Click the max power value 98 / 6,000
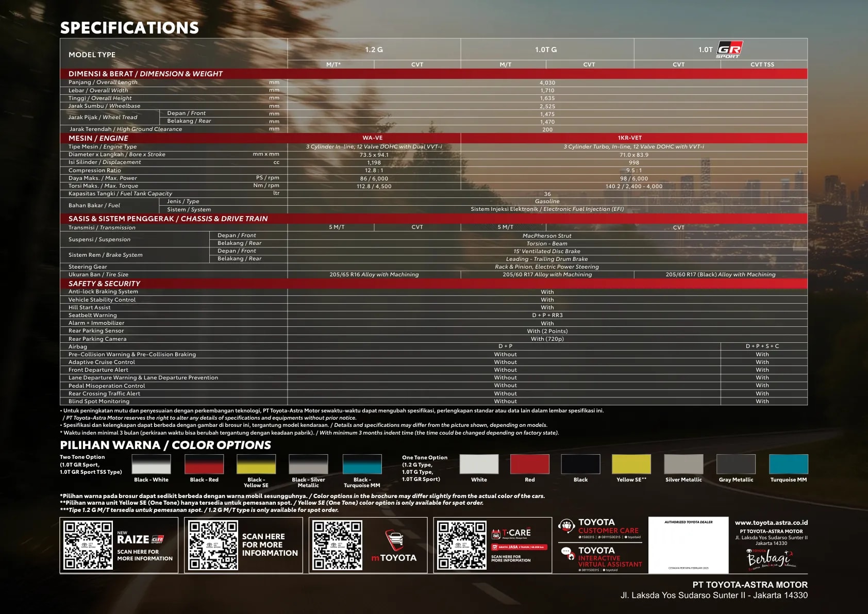 click(634, 178)
